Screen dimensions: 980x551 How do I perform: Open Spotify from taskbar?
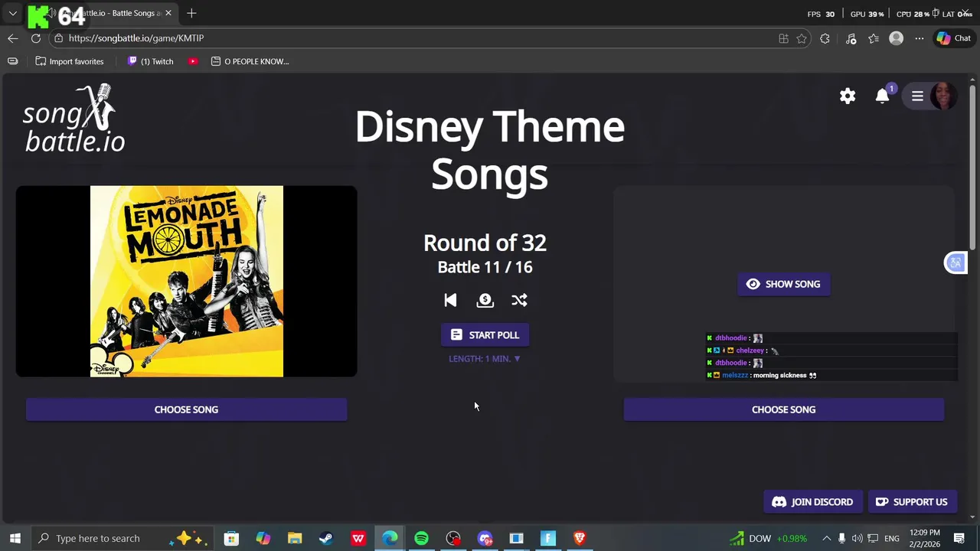click(421, 538)
